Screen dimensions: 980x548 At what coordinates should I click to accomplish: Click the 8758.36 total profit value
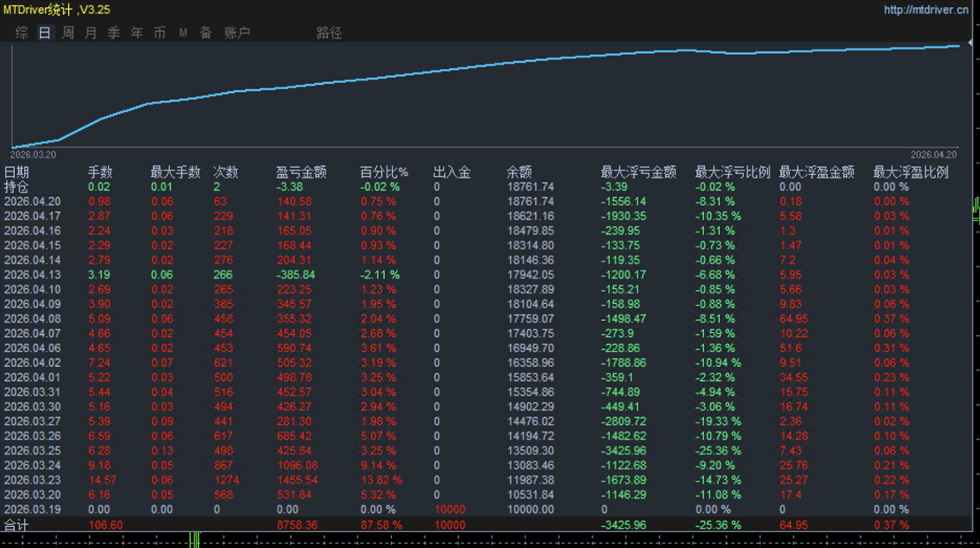point(297,526)
